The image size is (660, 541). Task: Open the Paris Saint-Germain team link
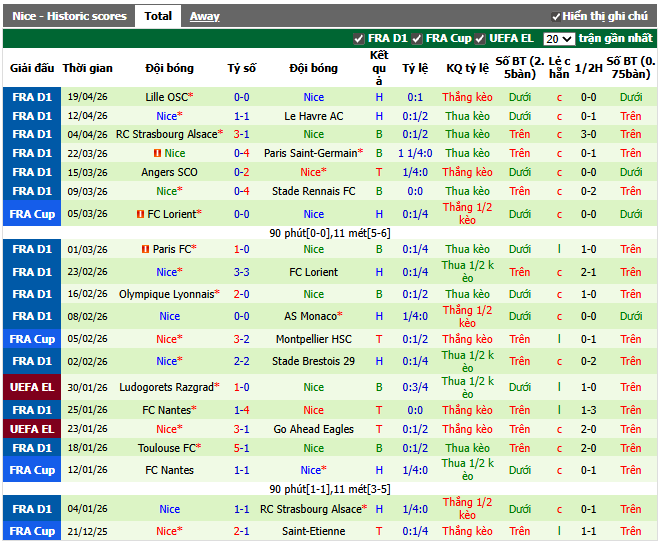[x=310, y=153]
